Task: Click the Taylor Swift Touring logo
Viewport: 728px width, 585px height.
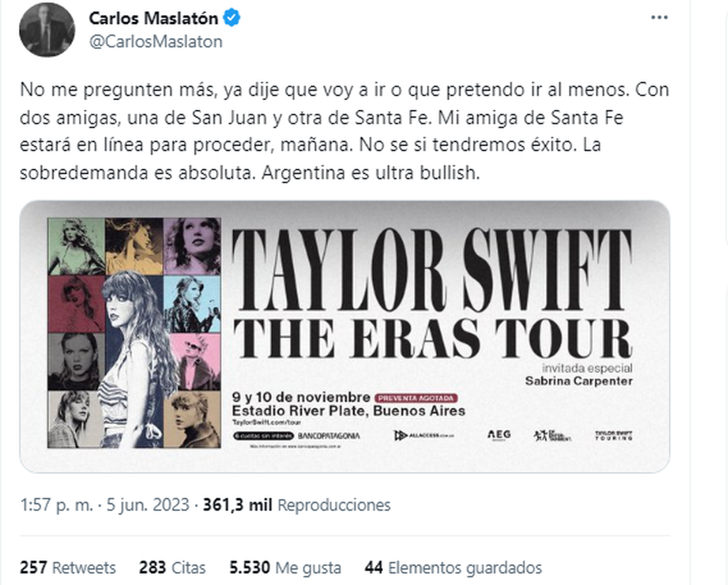Action: (x=613, y=435)
